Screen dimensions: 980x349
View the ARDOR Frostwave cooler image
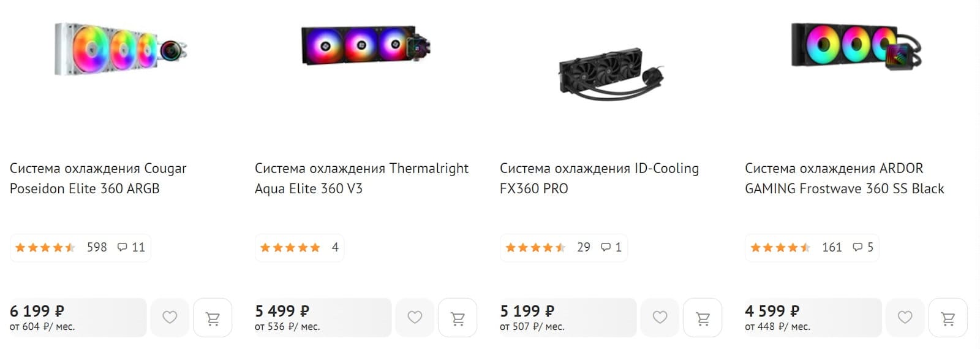tap(856, 45)
